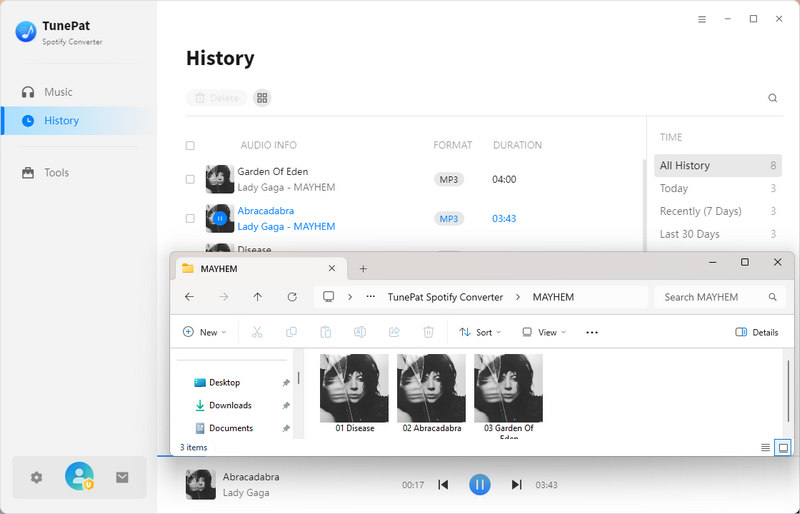
Task: Expand chevron before MAYHEM breadcrumb
Action: coord(518,297)
